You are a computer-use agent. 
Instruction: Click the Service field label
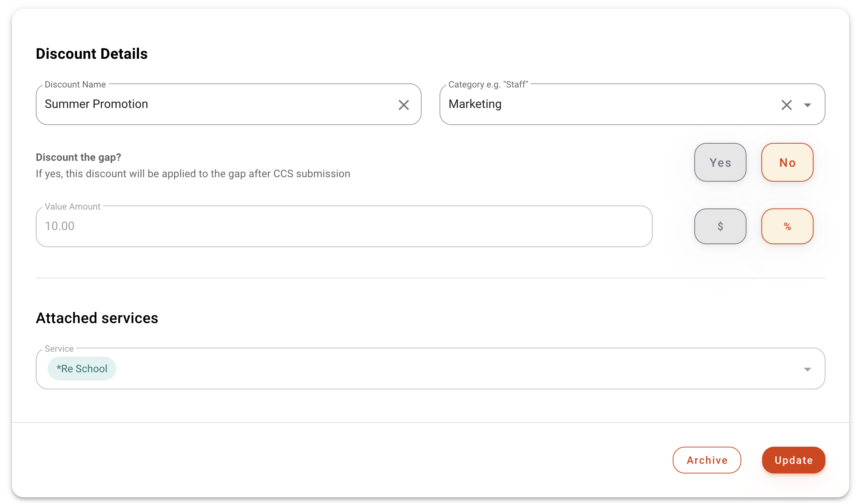(59, 349)
